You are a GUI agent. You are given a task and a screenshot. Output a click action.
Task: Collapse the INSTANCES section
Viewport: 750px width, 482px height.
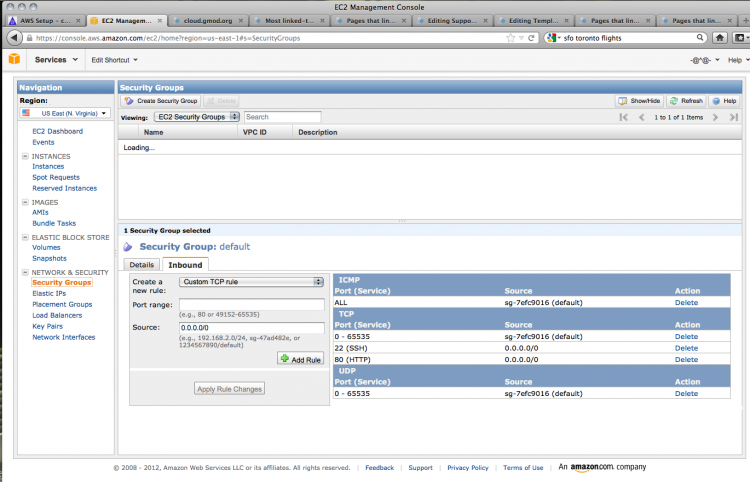tap(25, 156)
